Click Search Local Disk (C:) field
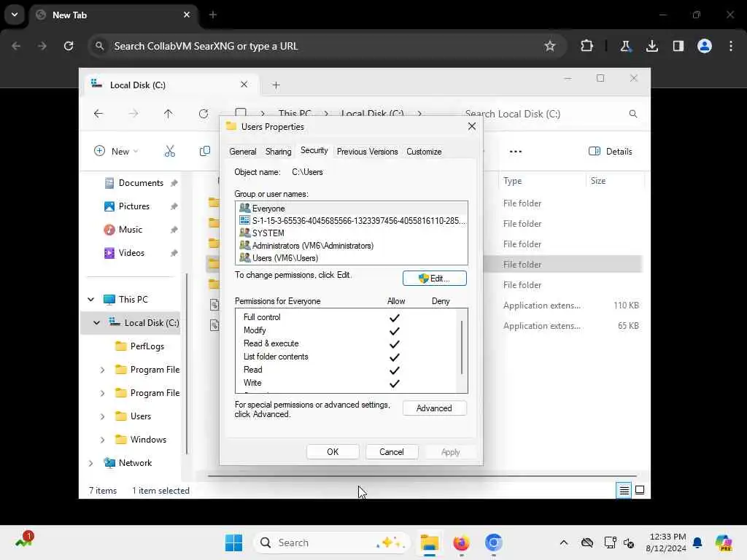Viewport: 747px width, 560px height. pos(550,114)
